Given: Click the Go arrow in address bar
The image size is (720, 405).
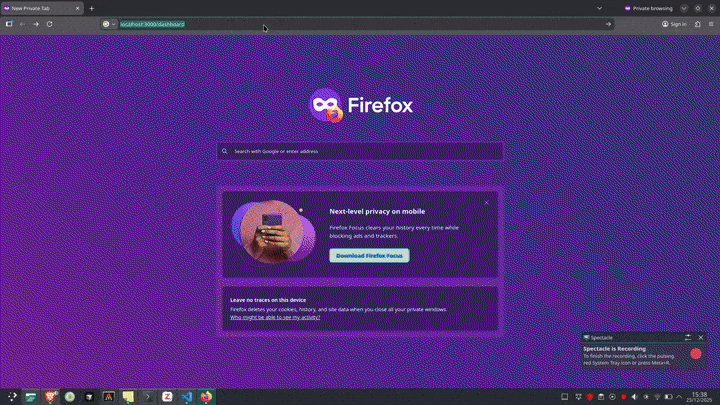Looking at the screenshot, I should [608, 24].
